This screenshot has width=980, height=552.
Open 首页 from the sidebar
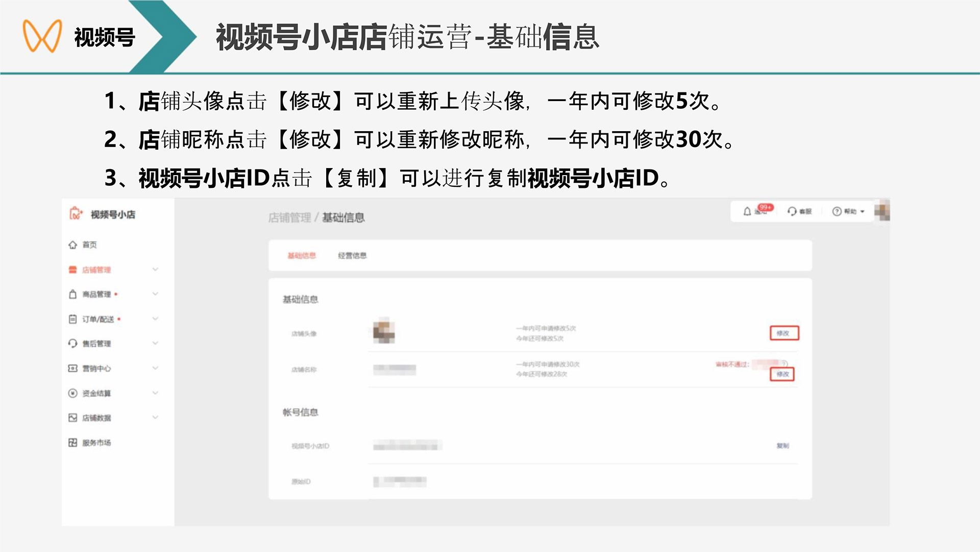point(89,245)
